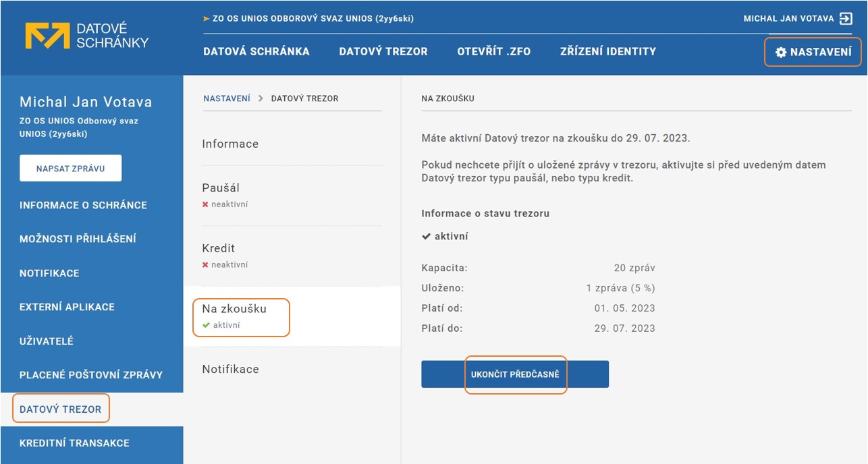Click the Nastavení breadcrumb link
This screenshot has height=464, width=868.
tap(227, 98)
